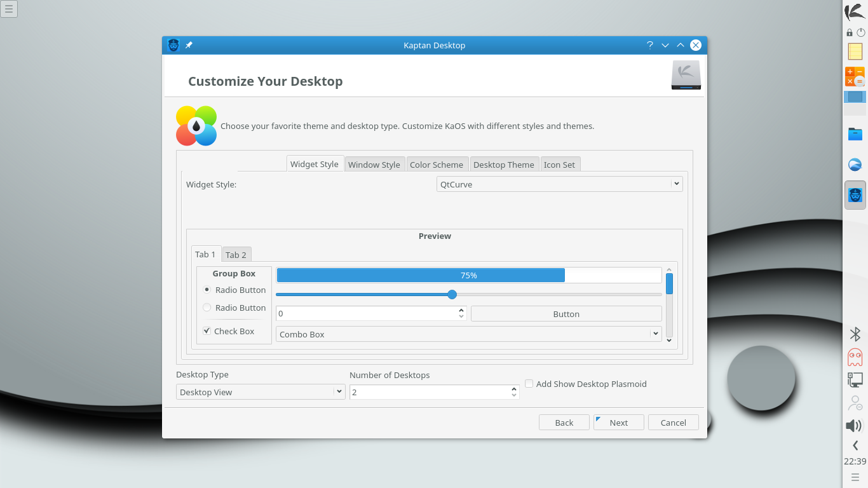Launch the web browser from panel

pyautogui.click(x=855, y=165)
